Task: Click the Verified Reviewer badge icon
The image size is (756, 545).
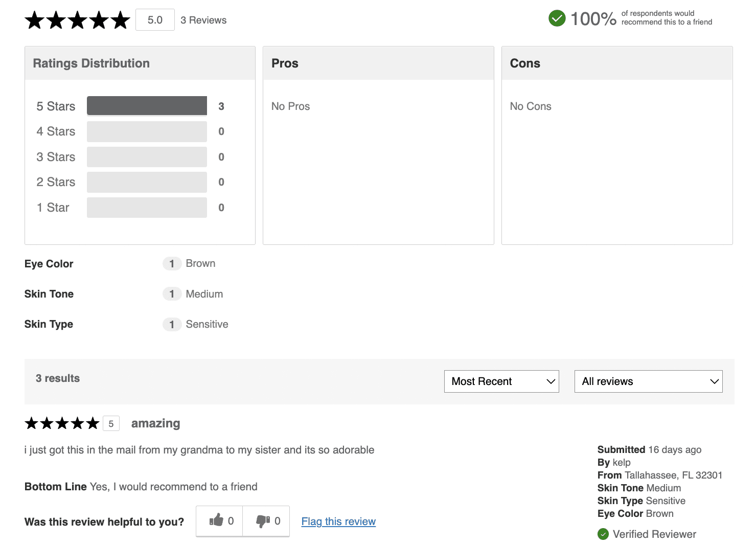Action: [x=603, y=534]
